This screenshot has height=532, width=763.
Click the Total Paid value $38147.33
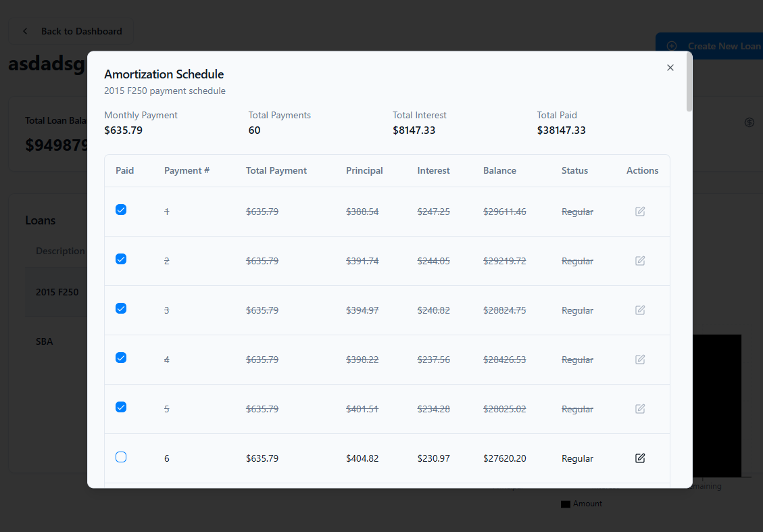tap(561, 130)
